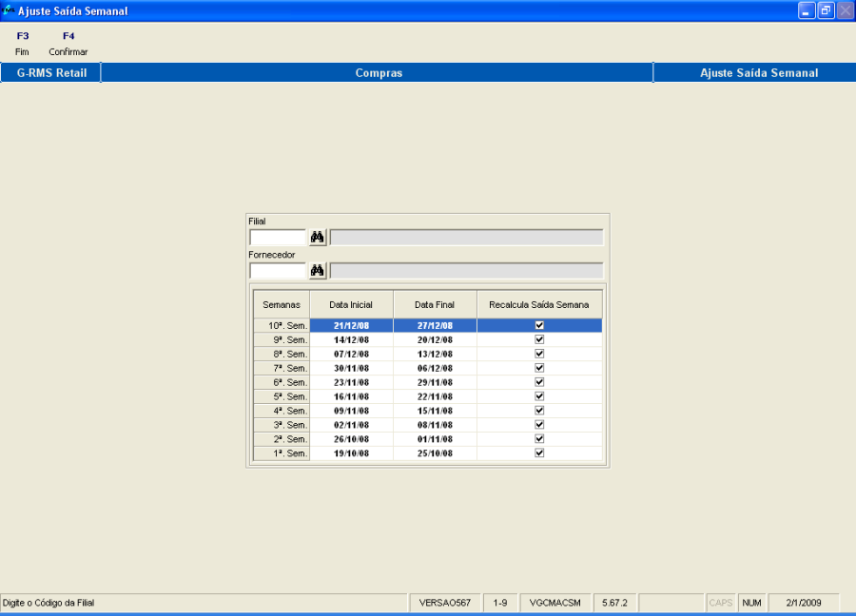The image size is (856, 616).
Task: Uncheck Recalcula for 3ª. Sem. row
Action: click(539, 425)
